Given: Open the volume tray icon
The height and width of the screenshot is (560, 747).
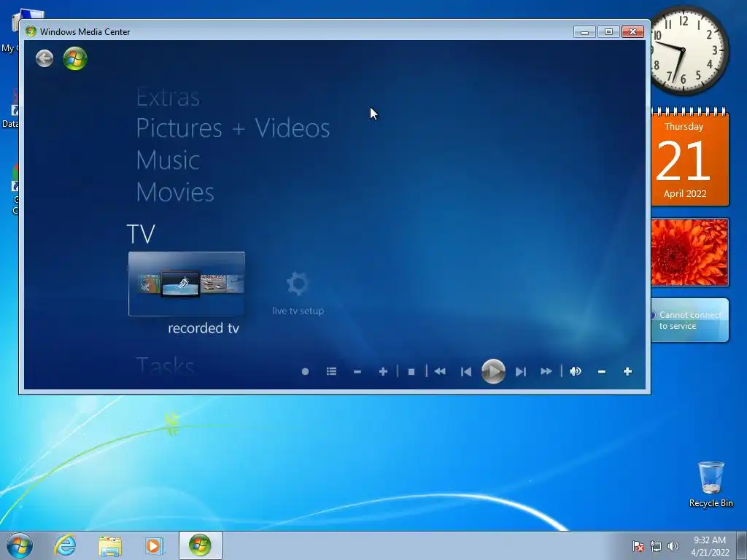Looking at the screenshot, I should pos(673,546).
